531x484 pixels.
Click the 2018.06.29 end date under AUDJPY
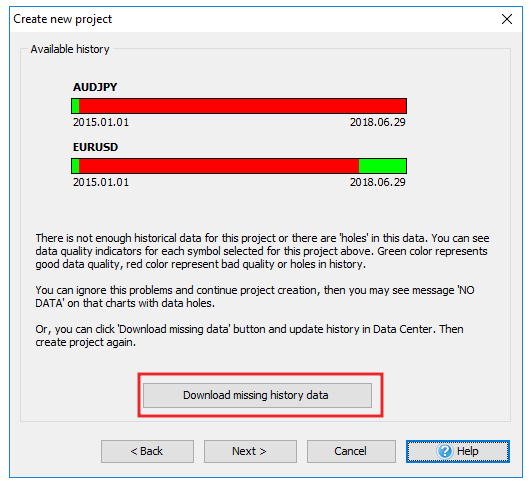point(378,122)
